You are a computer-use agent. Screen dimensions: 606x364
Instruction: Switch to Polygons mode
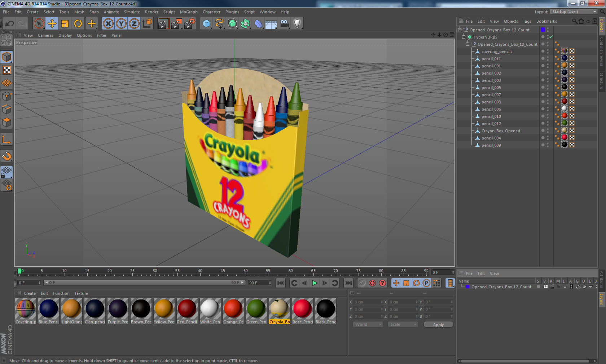coord(6,123)
